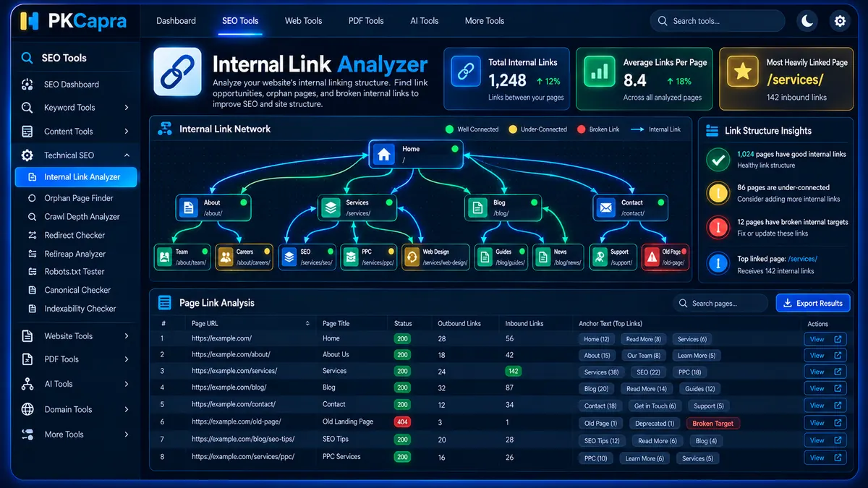Open Canonical Checker sidebar item
The height and width of the screenshot is (488, 868).
pyautogui.click(x=77, y=290)
